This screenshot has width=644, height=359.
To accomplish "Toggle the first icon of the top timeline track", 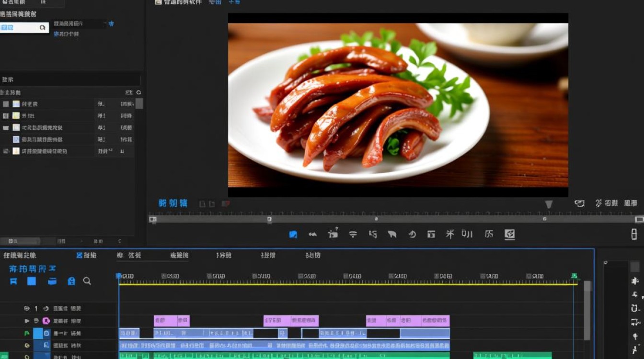I will (x=27, y=309).
